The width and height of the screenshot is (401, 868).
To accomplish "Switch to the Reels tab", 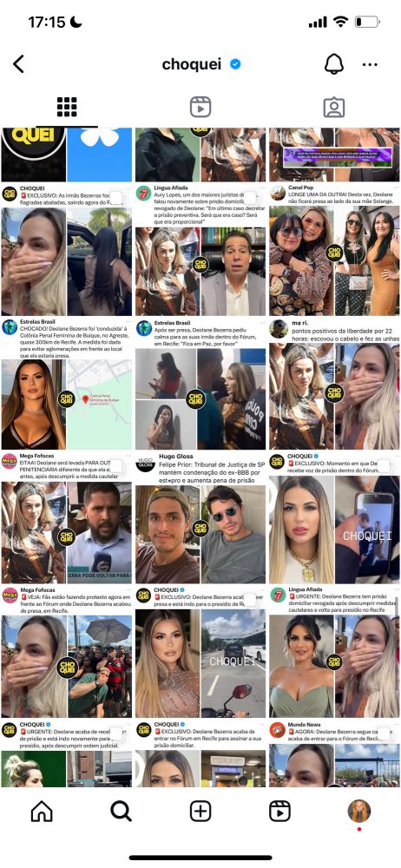I will [200, 108].
